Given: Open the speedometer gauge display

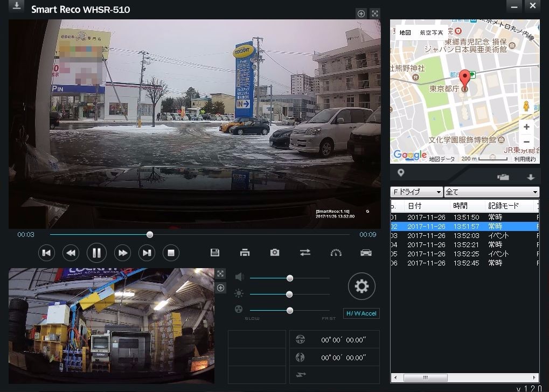Looking at the screenshot, I should coord(336,253).
